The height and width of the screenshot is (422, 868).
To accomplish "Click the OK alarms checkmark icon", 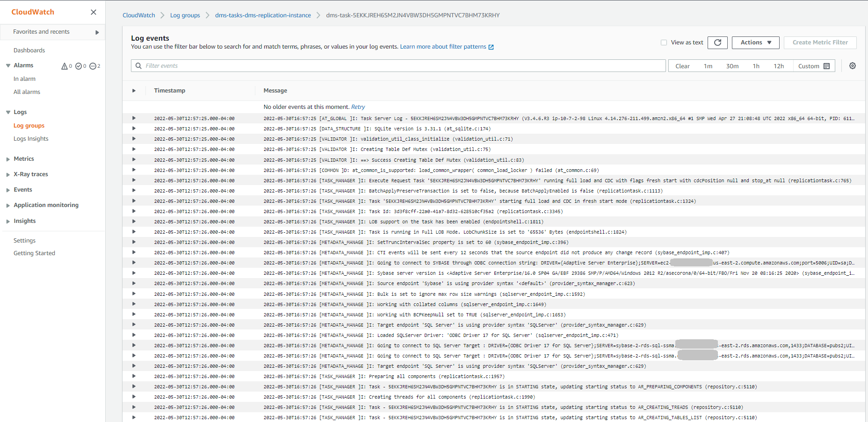I will coord(79,66).
